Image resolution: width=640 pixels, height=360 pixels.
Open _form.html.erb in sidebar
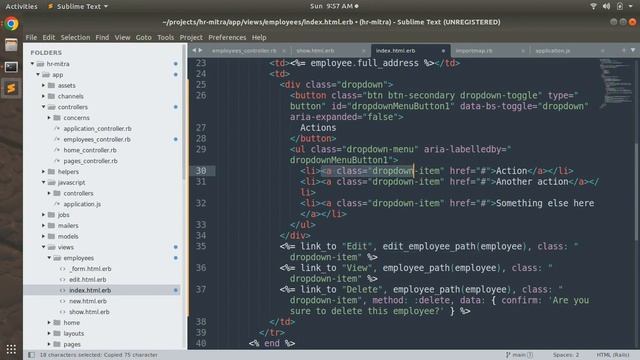tap(90, 269)
